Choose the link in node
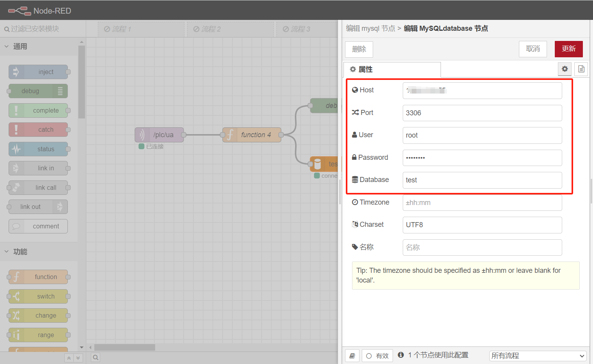This screenshot has width=593, height=364. point(38,168)
